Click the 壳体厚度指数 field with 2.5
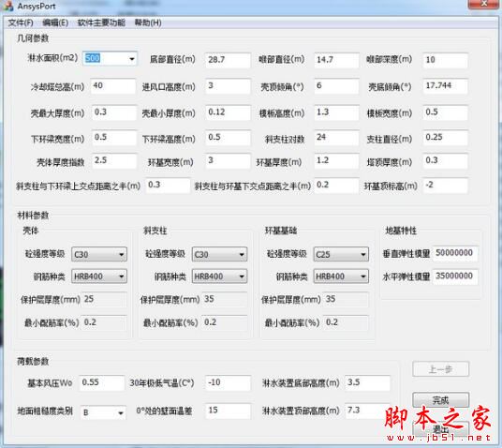Viewport: 502px width, 448px height. [x=114, y=161]
